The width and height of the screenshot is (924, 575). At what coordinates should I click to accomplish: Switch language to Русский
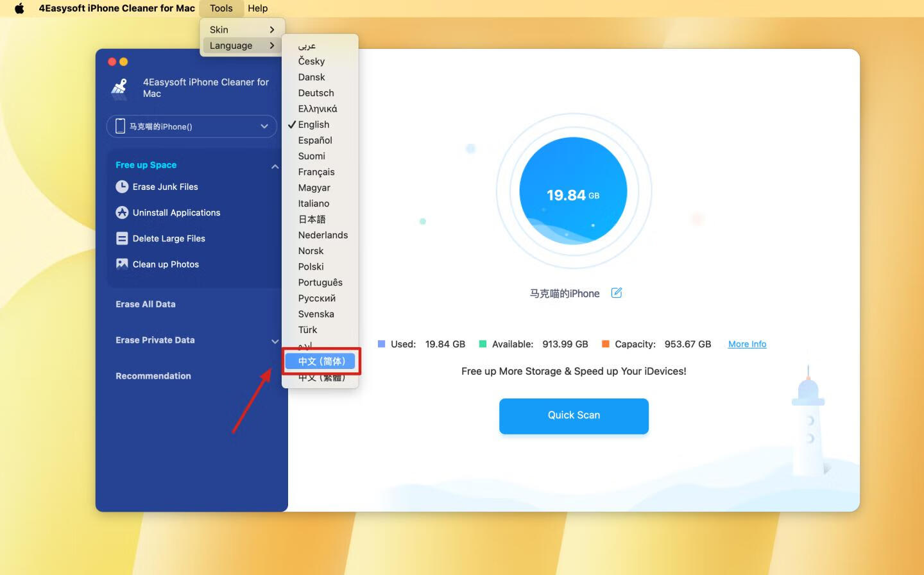tap(320, 298)
